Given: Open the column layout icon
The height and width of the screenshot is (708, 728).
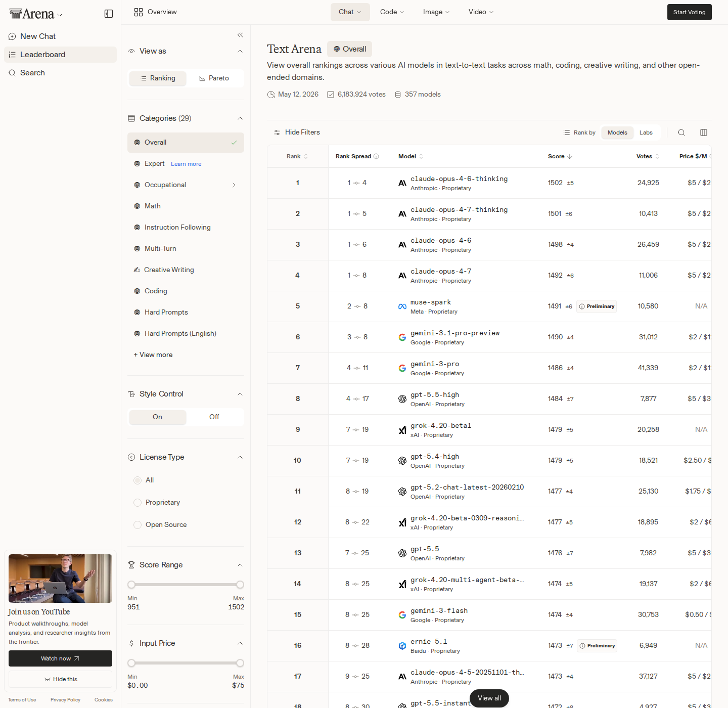Looking at the screenshot, I should [704, 132].
